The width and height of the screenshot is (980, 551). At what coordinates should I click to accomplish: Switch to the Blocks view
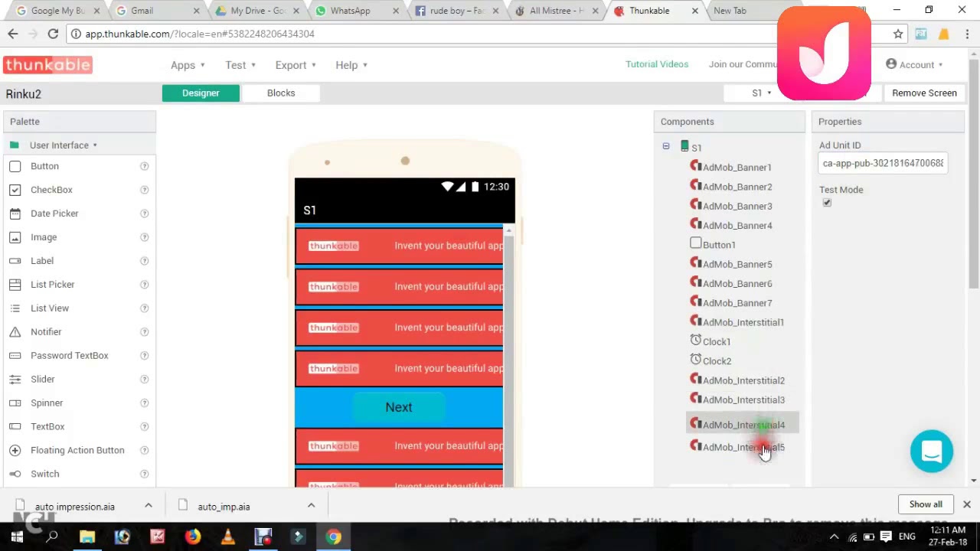click(281, 93)
